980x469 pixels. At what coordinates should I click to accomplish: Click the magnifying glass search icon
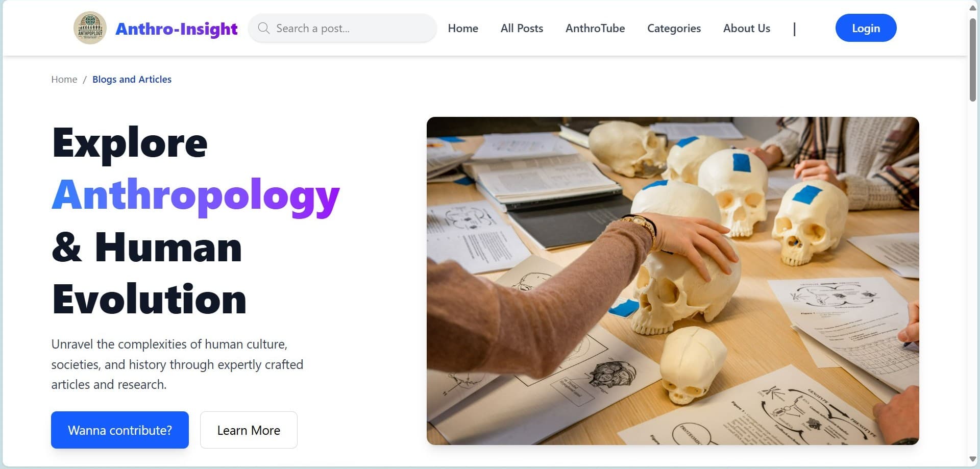tap(263, 28)
